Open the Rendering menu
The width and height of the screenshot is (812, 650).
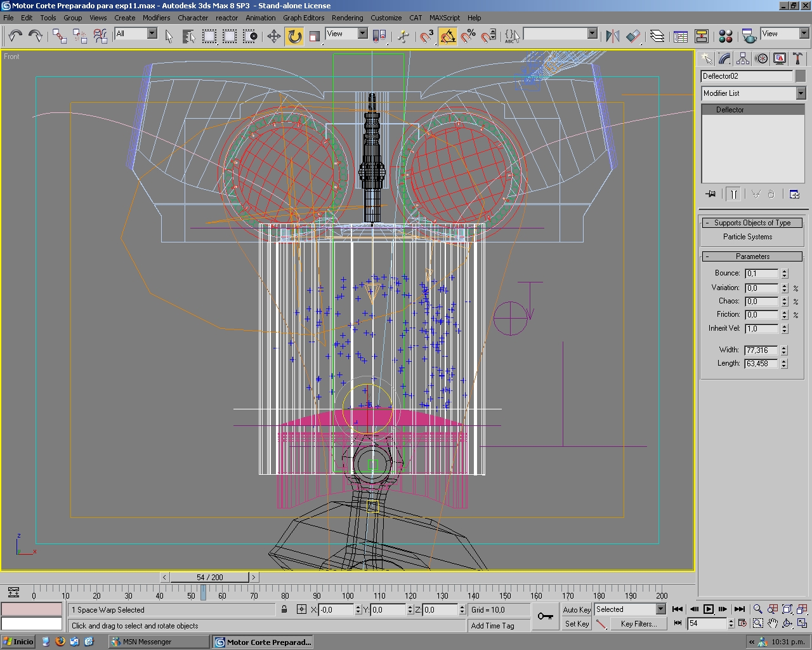347,18
